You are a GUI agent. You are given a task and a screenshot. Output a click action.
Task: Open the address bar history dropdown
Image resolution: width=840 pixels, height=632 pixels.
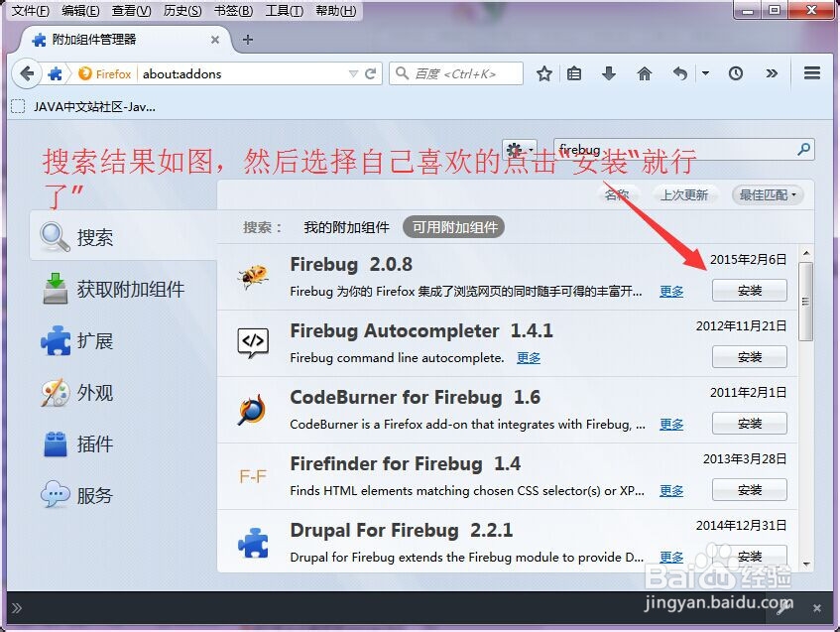pyautogui.click(x=353, y=73)
